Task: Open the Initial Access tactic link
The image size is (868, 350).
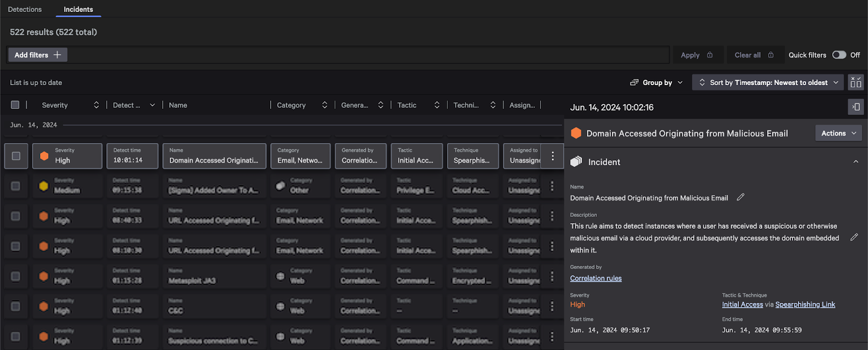Action: coord(742,304)
